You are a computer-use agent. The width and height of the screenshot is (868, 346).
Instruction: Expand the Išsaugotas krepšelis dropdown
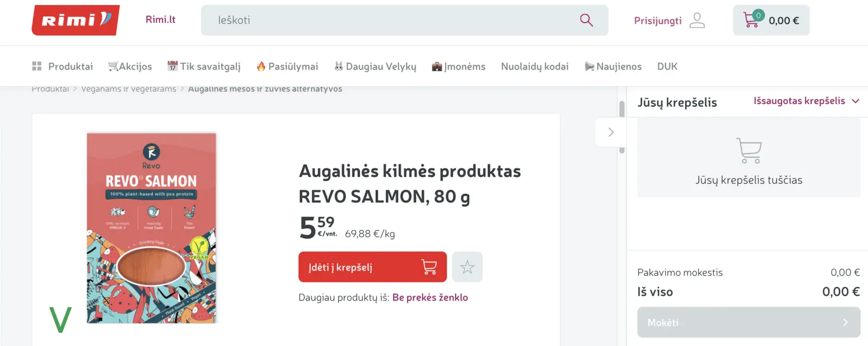tap(806, 101)
